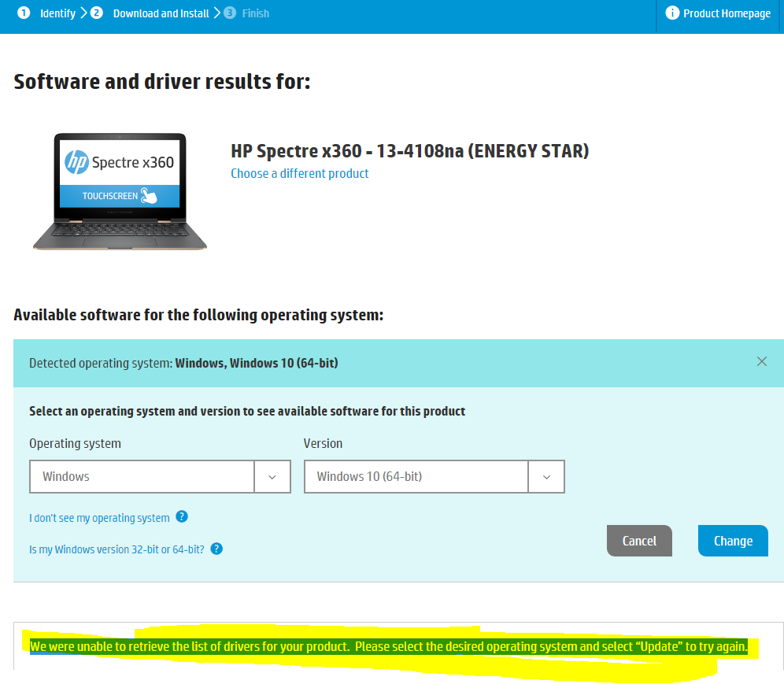This screenshot has width=784, height=684.
Task: Click the step 1 circle icon
Action: tap(24, 13)
